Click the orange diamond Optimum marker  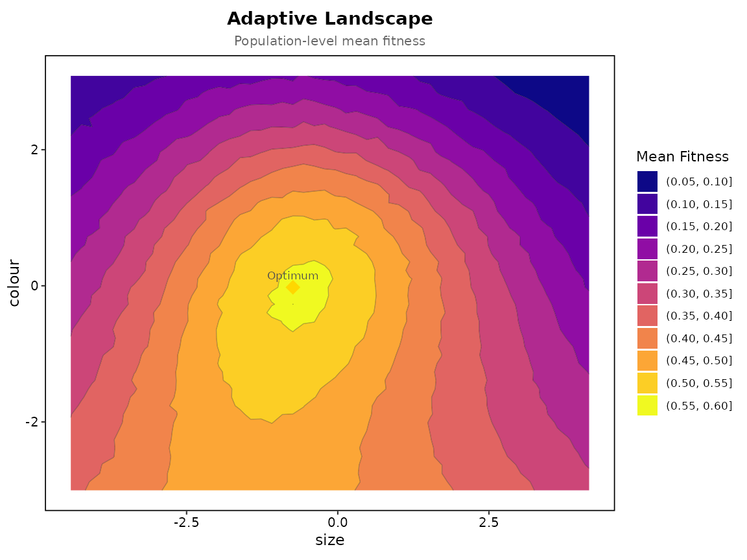pos(292,287)
